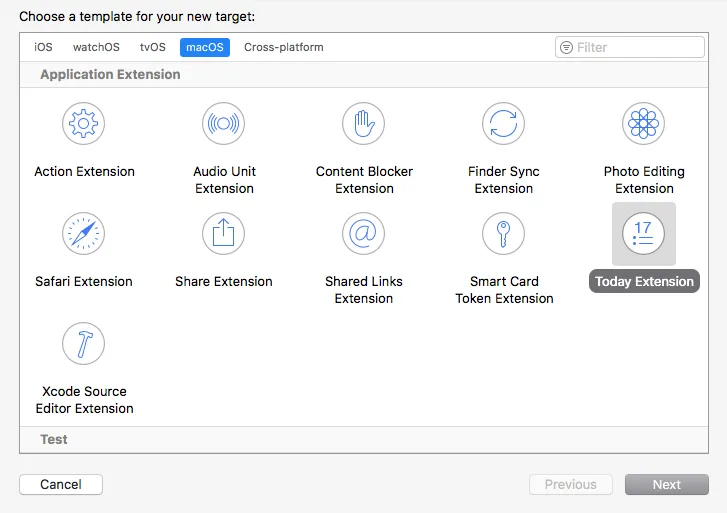Click the Next button

(x=666, y=484)
